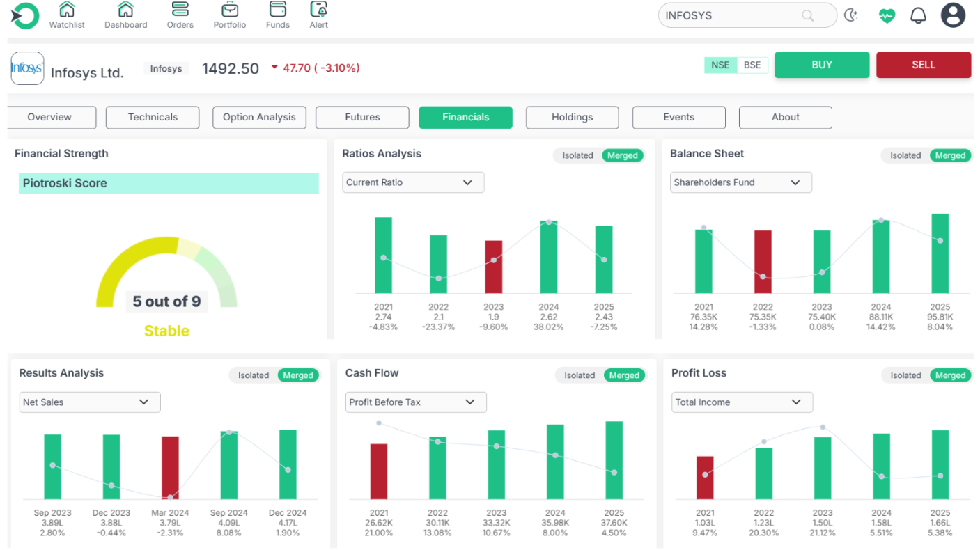Click the Alert bell icon in navigation
Image resolution: width=980 pixels, height=550 pixels.
point(319,10)
